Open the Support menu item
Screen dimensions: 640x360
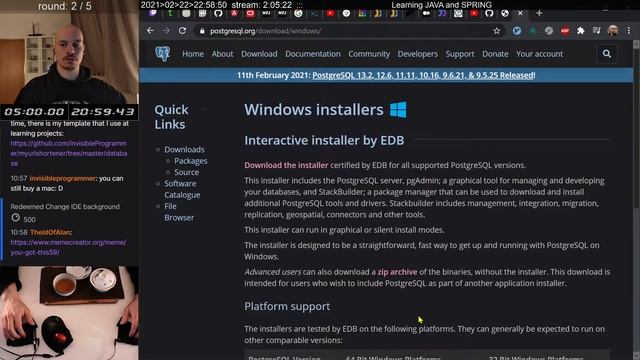coord(460,54)
